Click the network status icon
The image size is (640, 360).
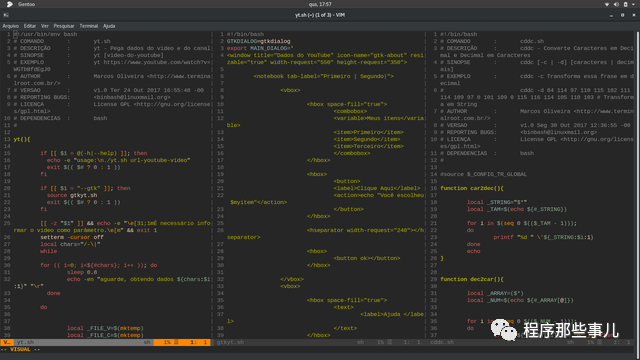607,4
